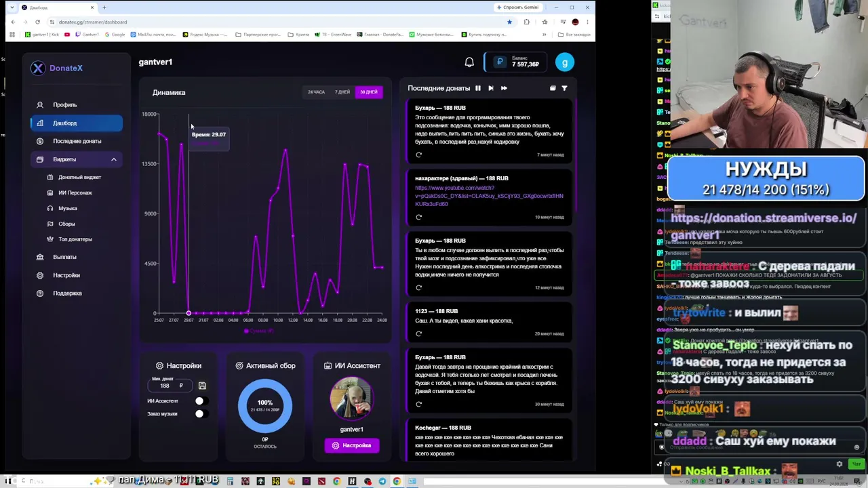Save the minimum donation setting
This screenshot has width=868, height=488.
[202, 386]
